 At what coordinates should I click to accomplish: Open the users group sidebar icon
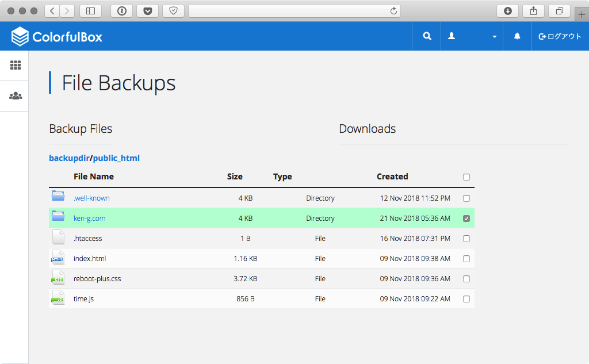pyautogui.click(x=16, y=96)
